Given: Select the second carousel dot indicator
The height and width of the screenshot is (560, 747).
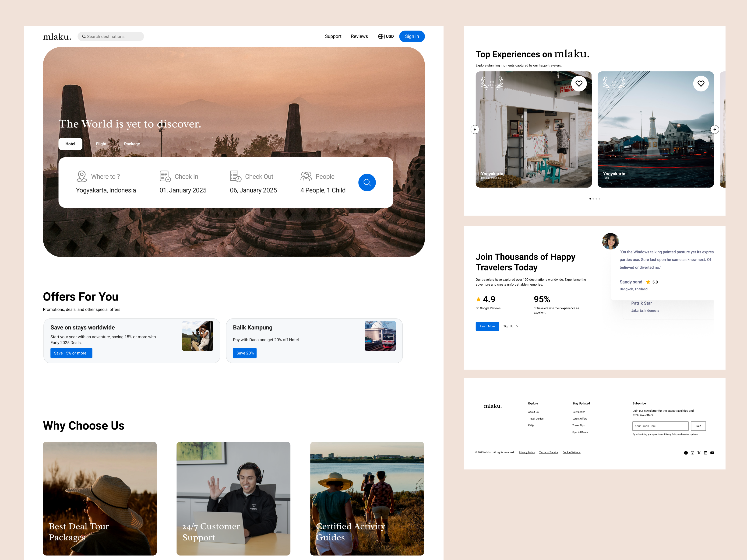Looking at the screenshot, I should pos(593,199).
